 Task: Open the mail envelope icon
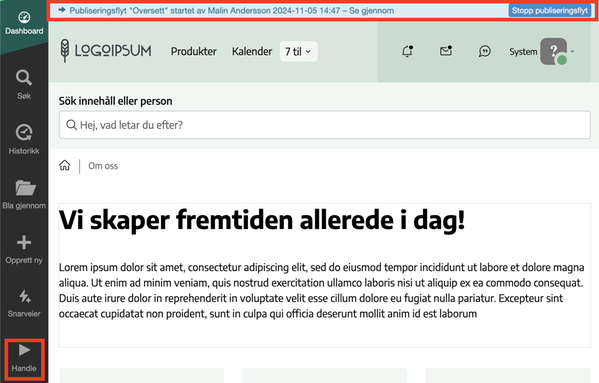[x=446, y=51]
